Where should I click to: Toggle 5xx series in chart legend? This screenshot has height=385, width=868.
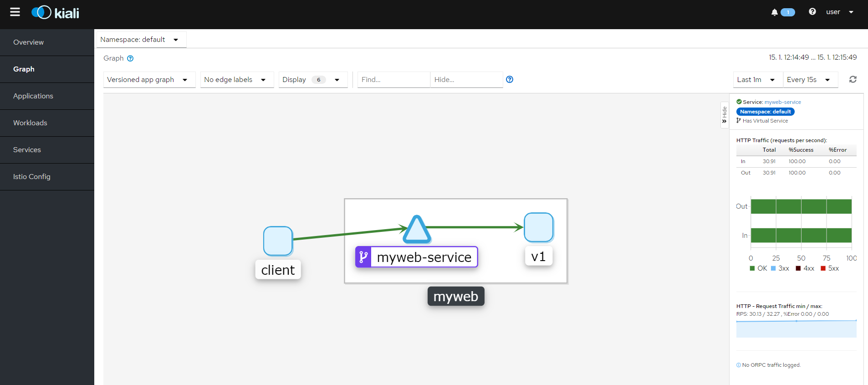(829, 268)
